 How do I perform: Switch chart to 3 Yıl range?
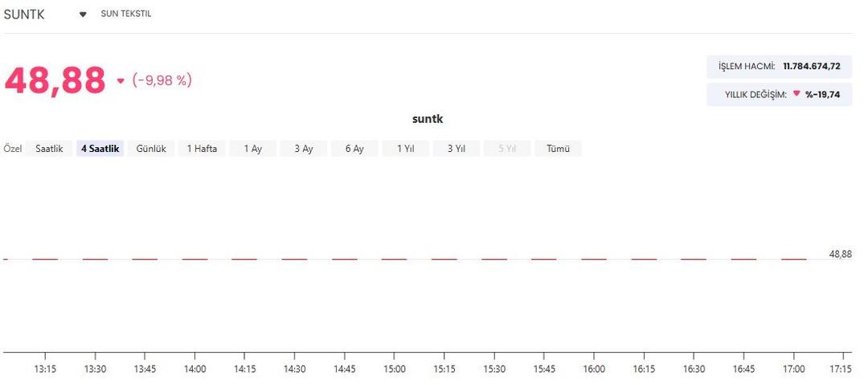[456, 149]
